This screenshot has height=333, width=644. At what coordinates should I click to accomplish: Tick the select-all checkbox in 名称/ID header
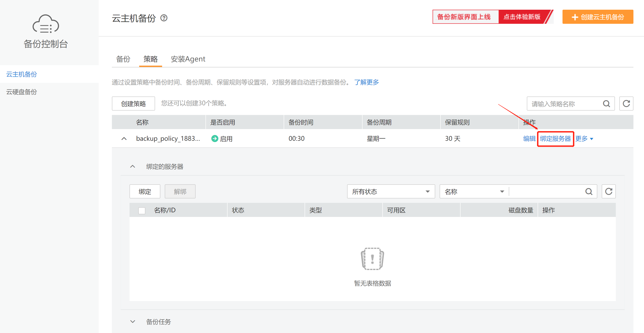coord(142,211)
